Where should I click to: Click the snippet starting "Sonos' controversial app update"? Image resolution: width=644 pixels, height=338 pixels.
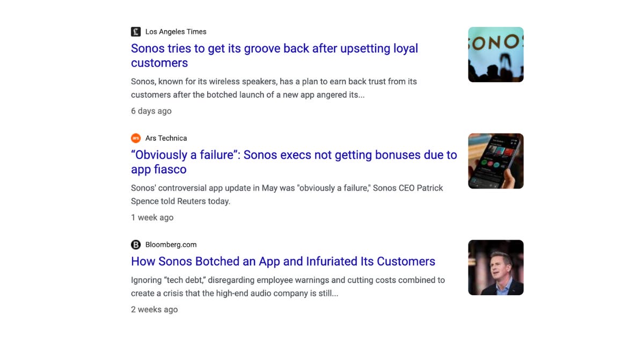pyautogui.click(x=287, y=195)
